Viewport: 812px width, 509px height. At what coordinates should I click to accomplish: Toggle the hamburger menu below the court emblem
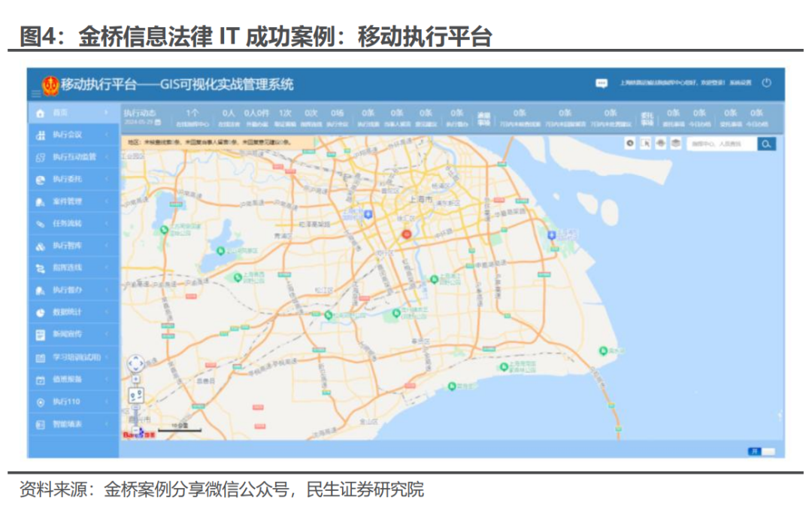click(x=36, y=94)
